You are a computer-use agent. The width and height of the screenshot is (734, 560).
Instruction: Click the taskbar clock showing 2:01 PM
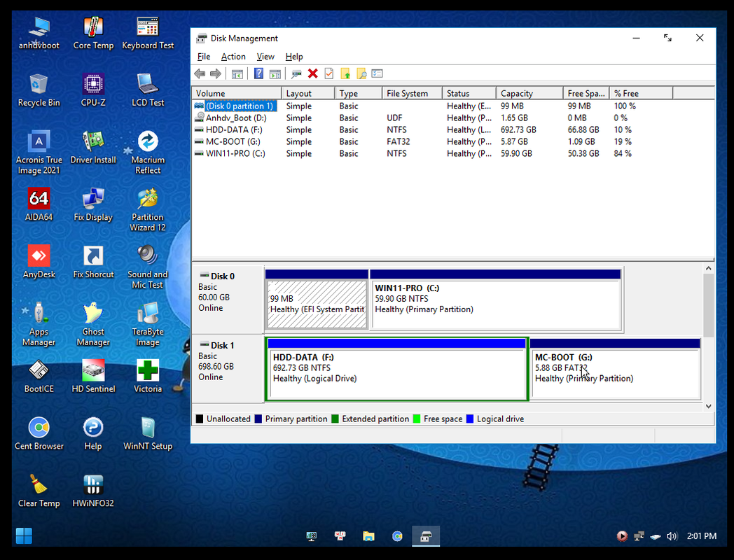tap(701, 536)
